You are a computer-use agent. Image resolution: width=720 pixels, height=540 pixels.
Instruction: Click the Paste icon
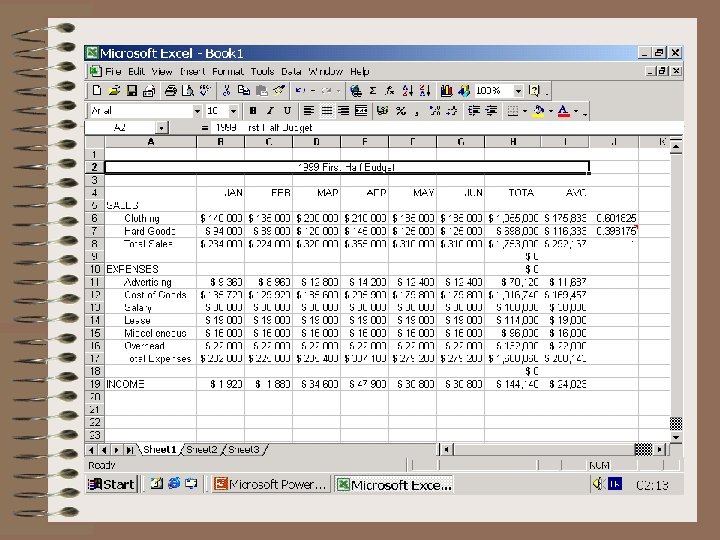(x=261, y=90)
